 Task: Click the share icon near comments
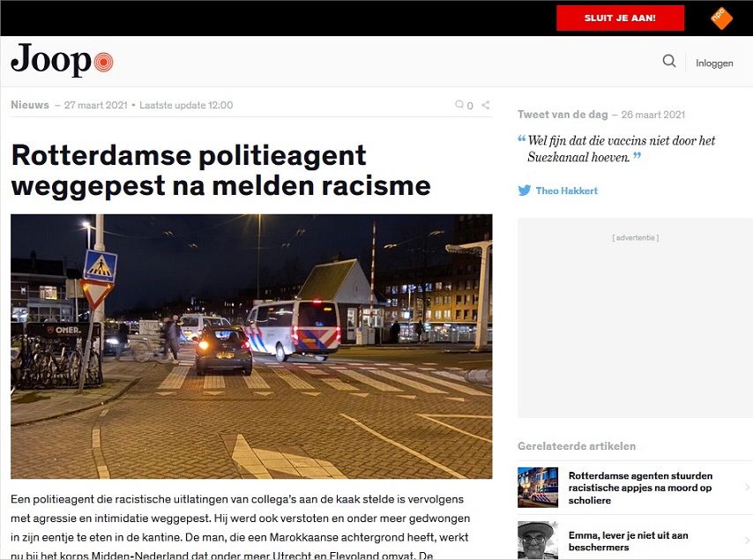[486, 105]
